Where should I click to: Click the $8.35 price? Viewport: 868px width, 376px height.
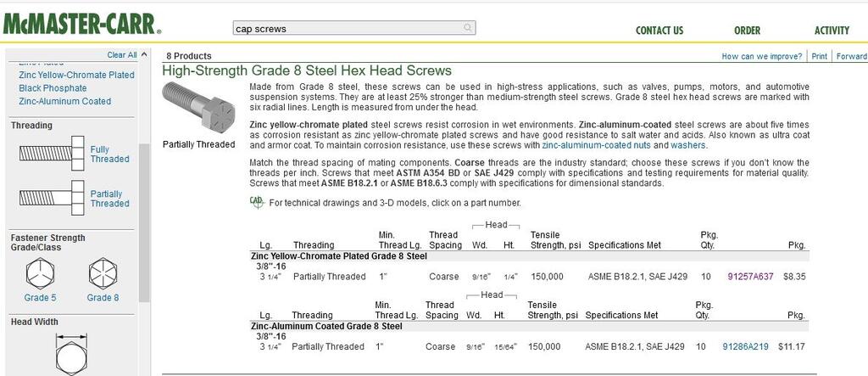(x=794, y=276)
